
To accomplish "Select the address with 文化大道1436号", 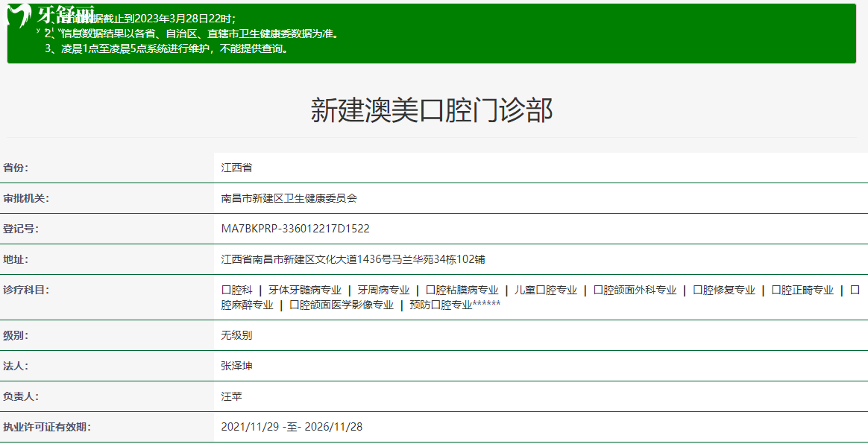I will click(353, 259).
